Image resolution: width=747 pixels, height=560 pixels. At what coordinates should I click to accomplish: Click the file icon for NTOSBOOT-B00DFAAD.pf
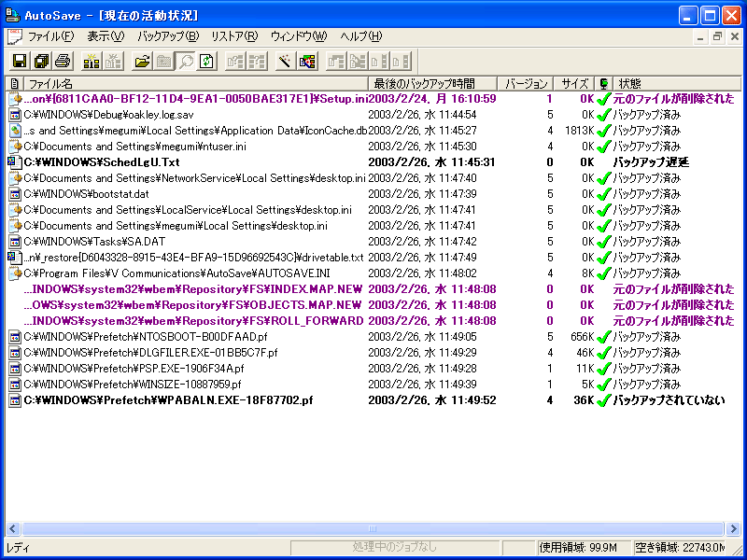[15, 337]
